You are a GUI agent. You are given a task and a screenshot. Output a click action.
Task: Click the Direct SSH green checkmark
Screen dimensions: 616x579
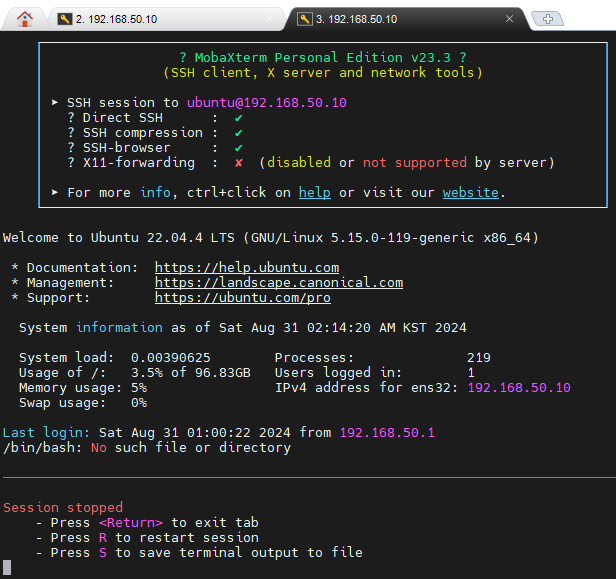[238, 118]
